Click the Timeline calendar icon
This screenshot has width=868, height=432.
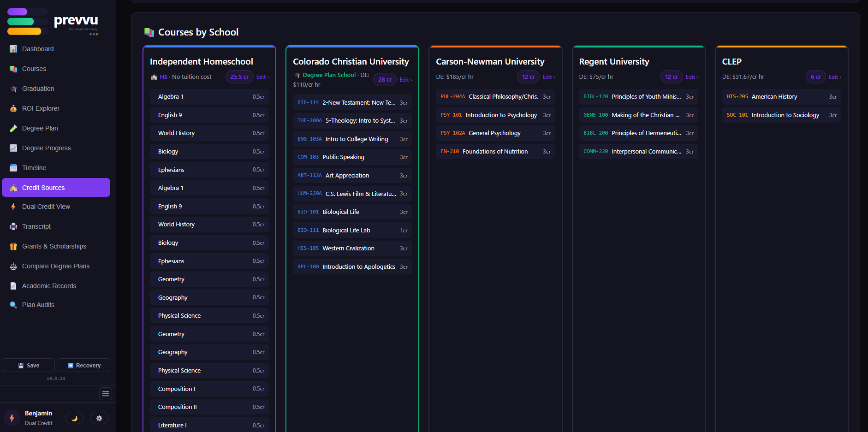point(13,168)
